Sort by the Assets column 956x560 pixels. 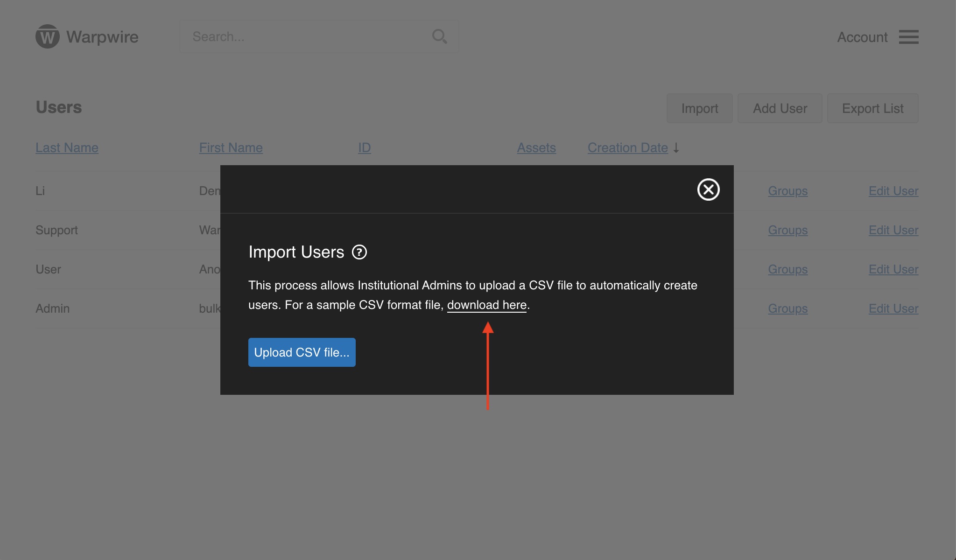[536, 147]
